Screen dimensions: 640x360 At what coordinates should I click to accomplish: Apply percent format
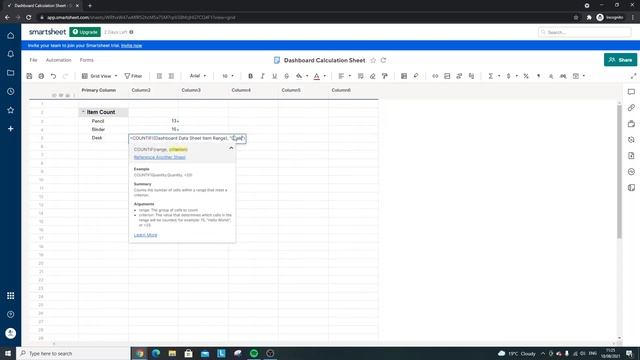[x=526, y=76]
